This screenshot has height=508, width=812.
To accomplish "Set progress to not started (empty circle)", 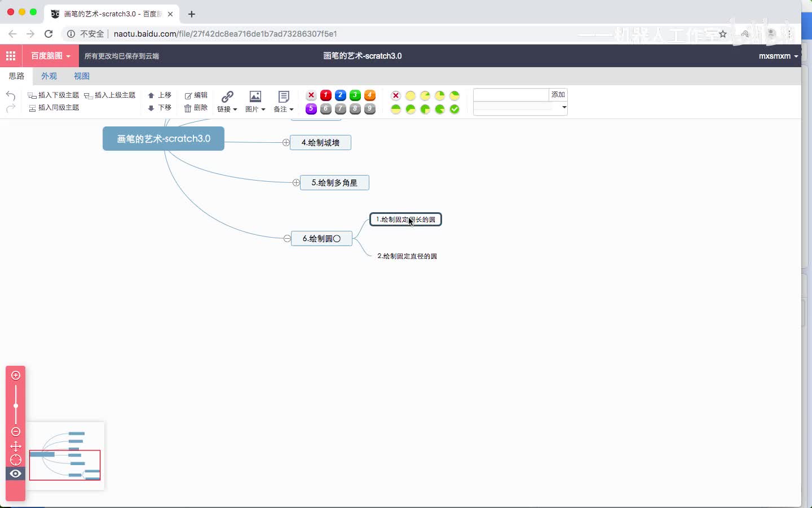I will (411, 95).
